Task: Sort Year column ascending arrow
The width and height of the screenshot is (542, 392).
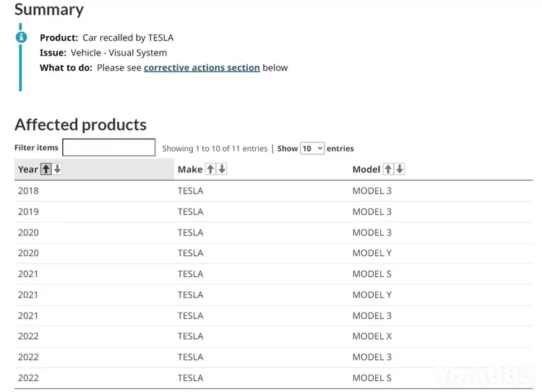Action: point(46,169)
